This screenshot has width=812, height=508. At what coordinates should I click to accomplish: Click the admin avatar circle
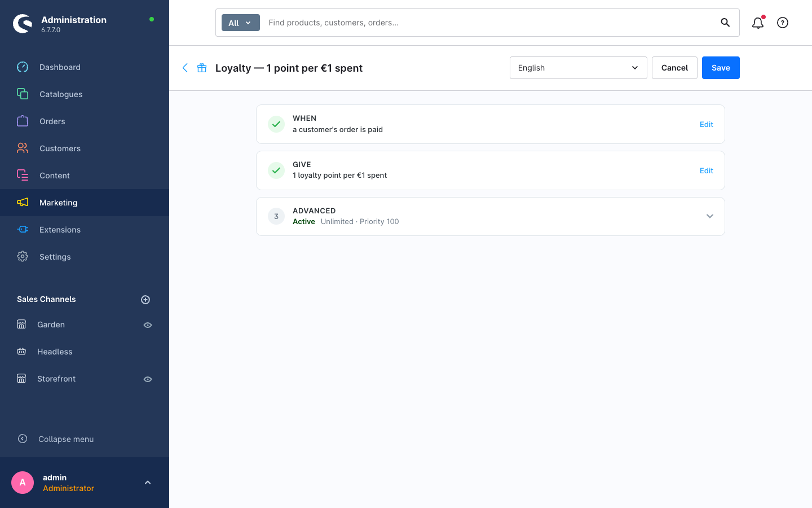23,483
